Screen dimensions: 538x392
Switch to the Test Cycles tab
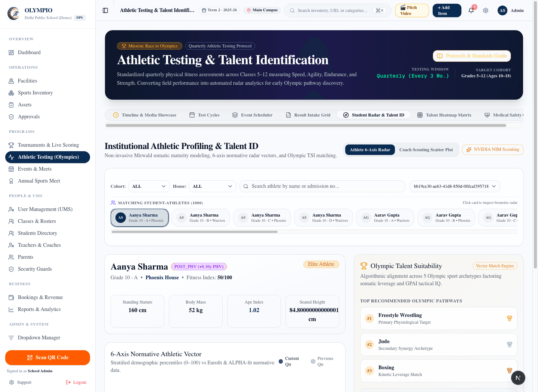[204, 115]
